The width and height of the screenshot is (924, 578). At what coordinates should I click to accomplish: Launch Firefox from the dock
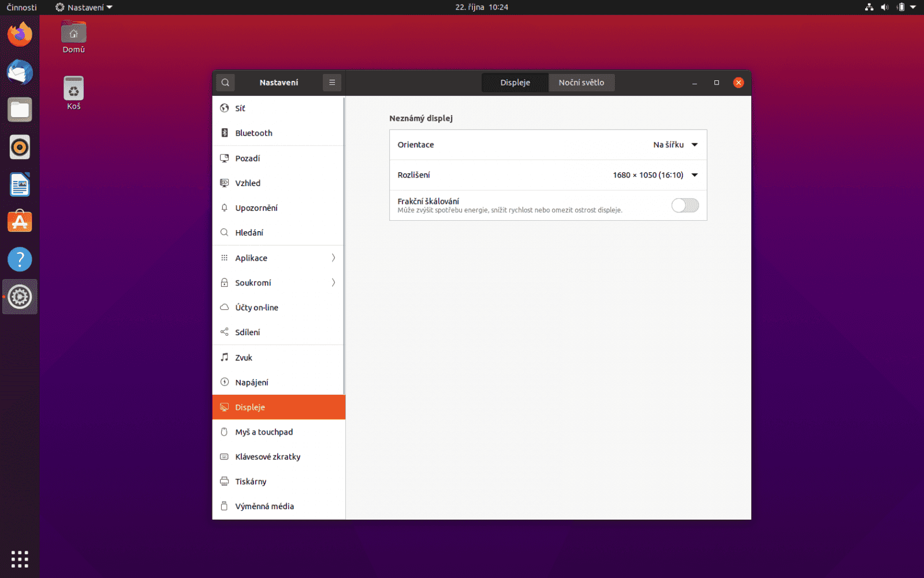[20, 34]
